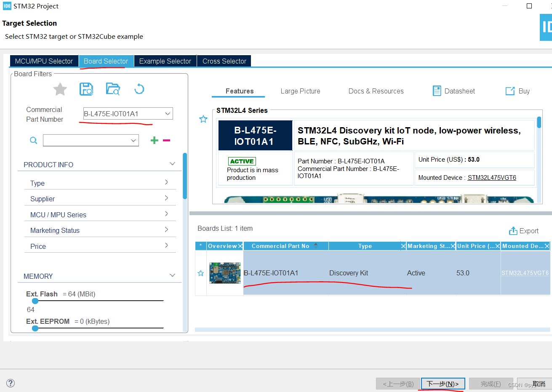Select the Board Selector tab
Viewport: 552px width, 392px height.
(106, 61)
